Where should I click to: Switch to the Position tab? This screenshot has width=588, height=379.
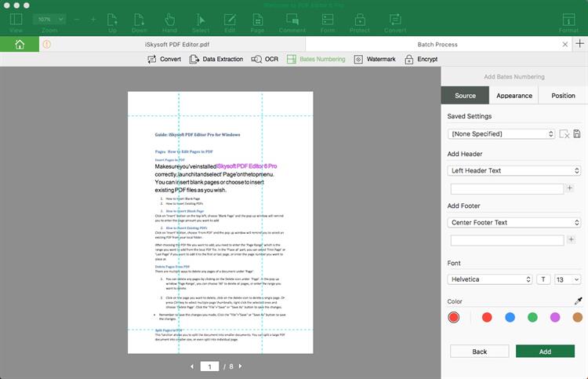[x=563, y=95]
